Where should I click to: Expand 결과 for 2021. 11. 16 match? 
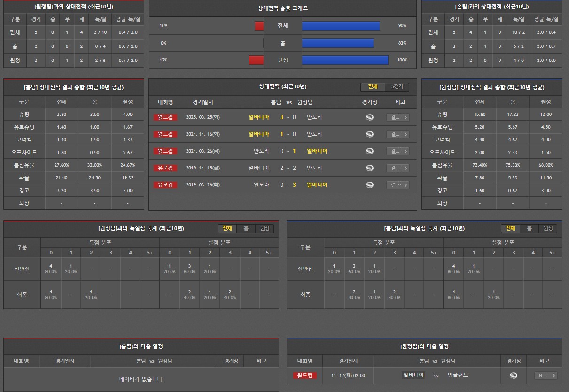[398, 134]
